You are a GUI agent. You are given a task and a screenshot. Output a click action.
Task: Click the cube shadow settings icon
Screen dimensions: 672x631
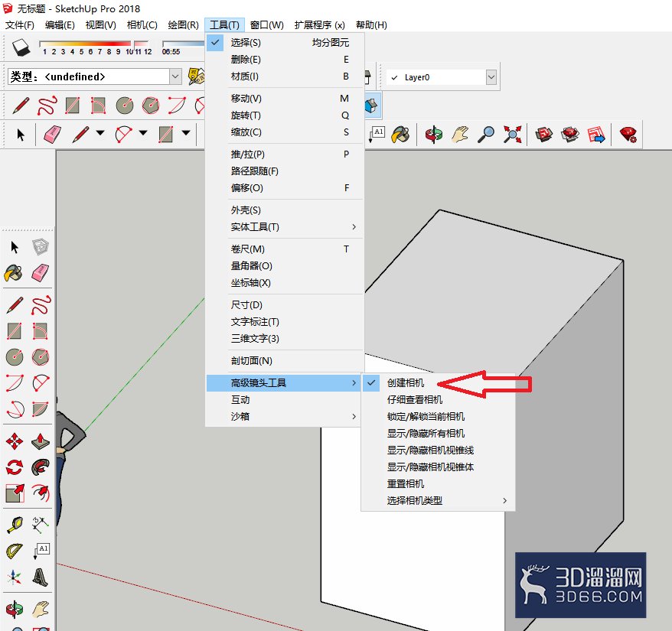click(21, 47)
